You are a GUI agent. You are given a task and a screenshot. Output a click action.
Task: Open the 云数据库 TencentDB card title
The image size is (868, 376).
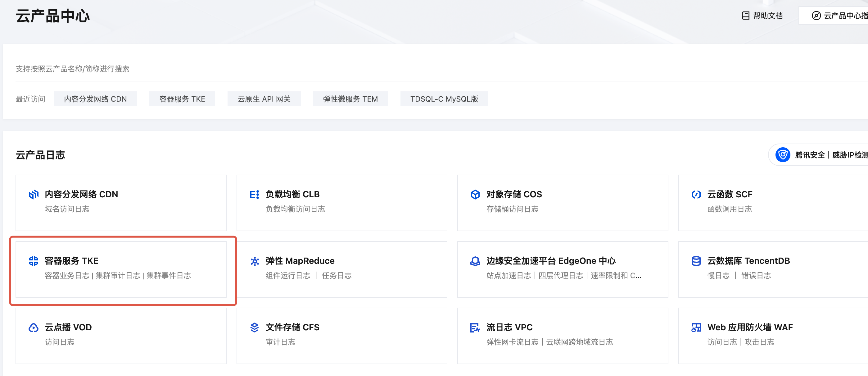[748, 261]
